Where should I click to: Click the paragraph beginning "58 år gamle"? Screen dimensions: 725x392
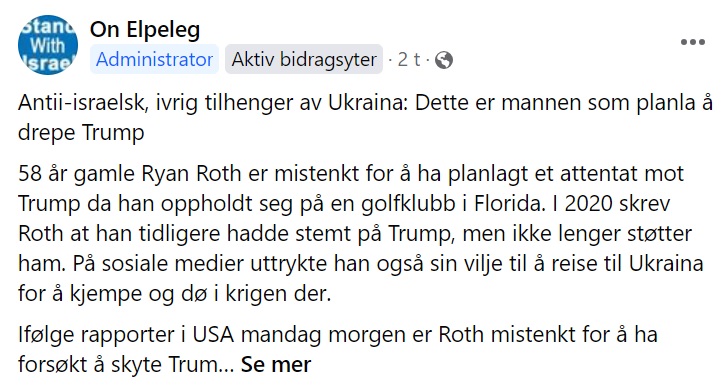[x=361, y=233]
